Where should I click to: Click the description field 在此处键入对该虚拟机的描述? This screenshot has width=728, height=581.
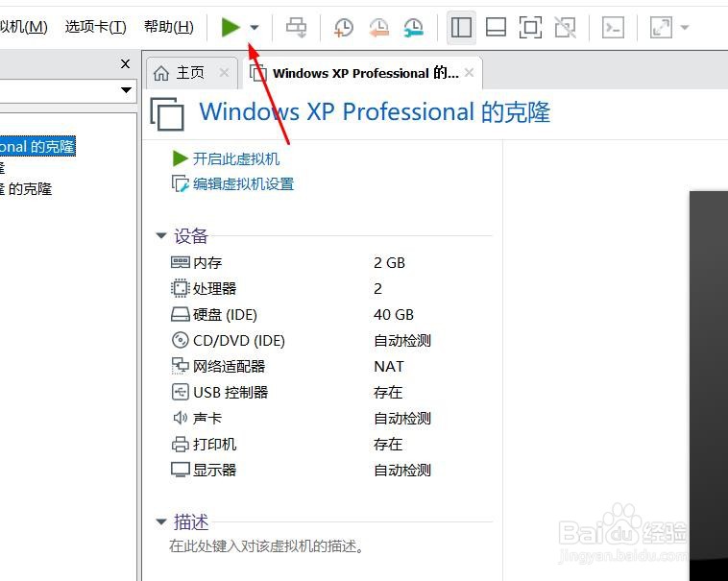(266, 546)
